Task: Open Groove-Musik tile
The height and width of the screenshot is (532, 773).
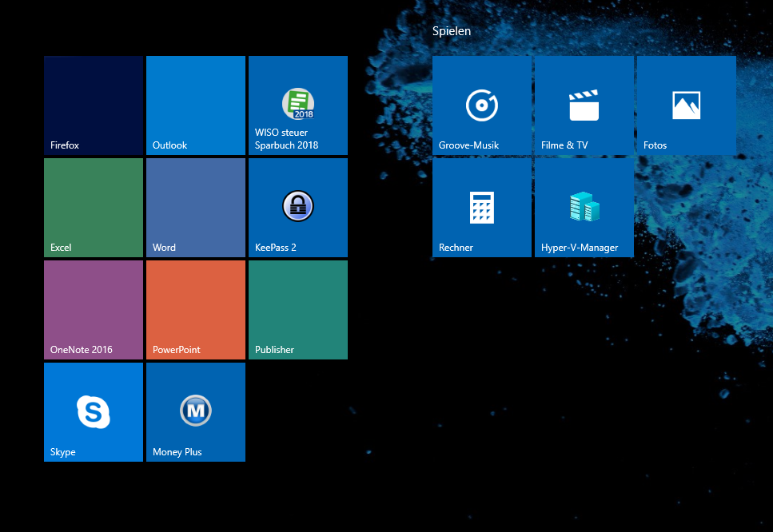Action: [x=482, y=105]
